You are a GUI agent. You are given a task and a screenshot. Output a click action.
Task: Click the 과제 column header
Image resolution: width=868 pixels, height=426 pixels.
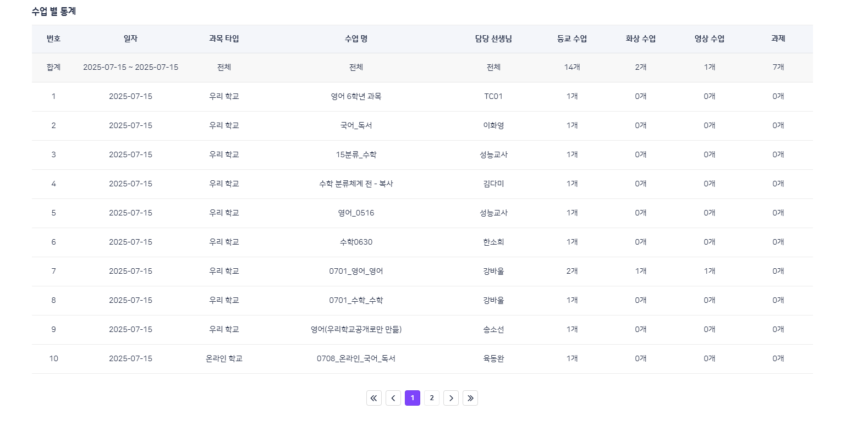pos(778,38)
